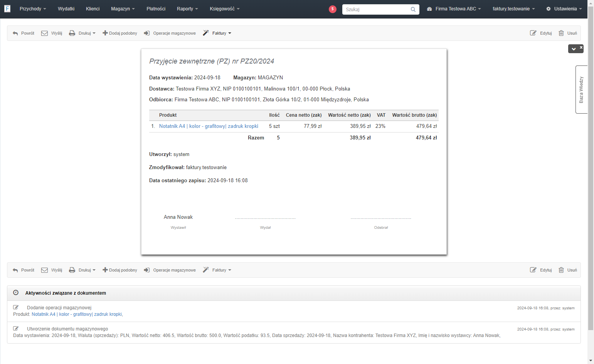Image resolution: width=594 pixels, height=364 pixels.
Task: Click the bottom Operacje magazynowe icon
Action: click(147, 270)
